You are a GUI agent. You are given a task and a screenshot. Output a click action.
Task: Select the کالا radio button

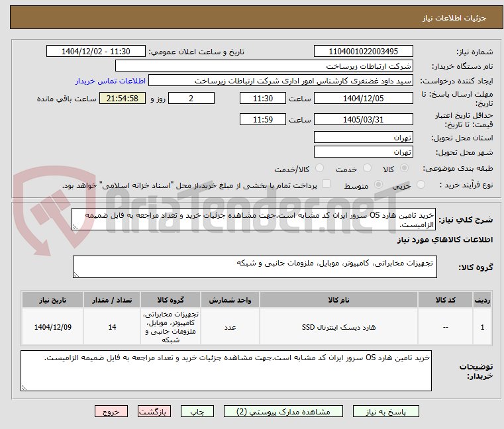point(405,168)
